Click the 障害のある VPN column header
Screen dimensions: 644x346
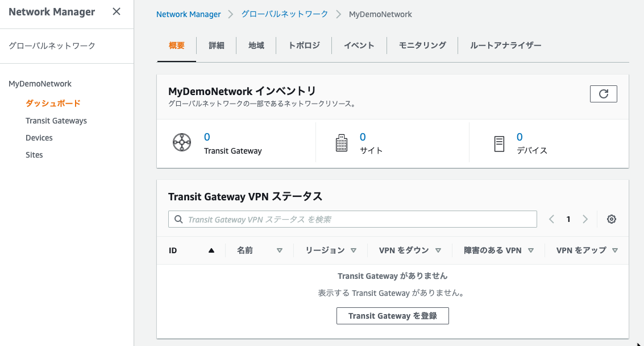click(x=493, y=250)
